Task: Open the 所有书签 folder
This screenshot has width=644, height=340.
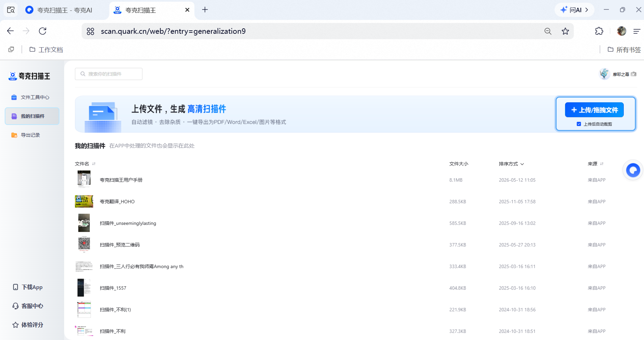Action: (x=624, y=49)
